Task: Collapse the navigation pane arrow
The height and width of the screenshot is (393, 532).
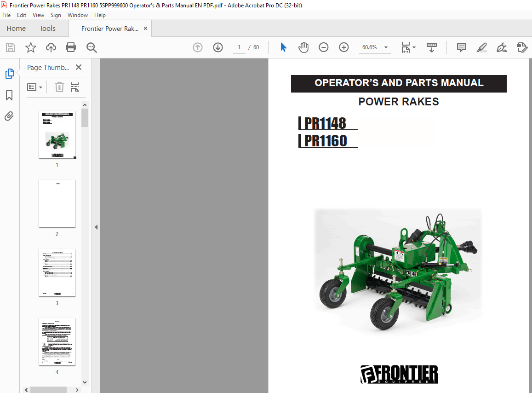Action: 96,227
